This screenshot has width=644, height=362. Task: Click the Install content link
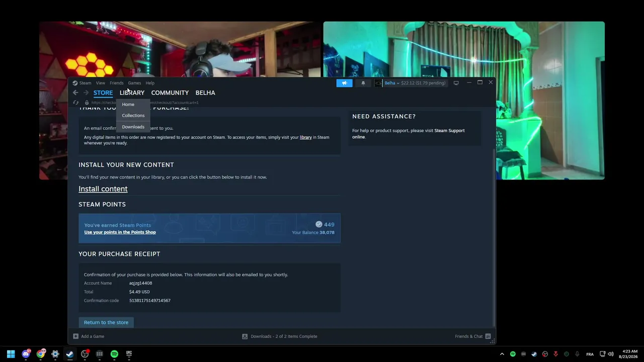click(103, 189)
